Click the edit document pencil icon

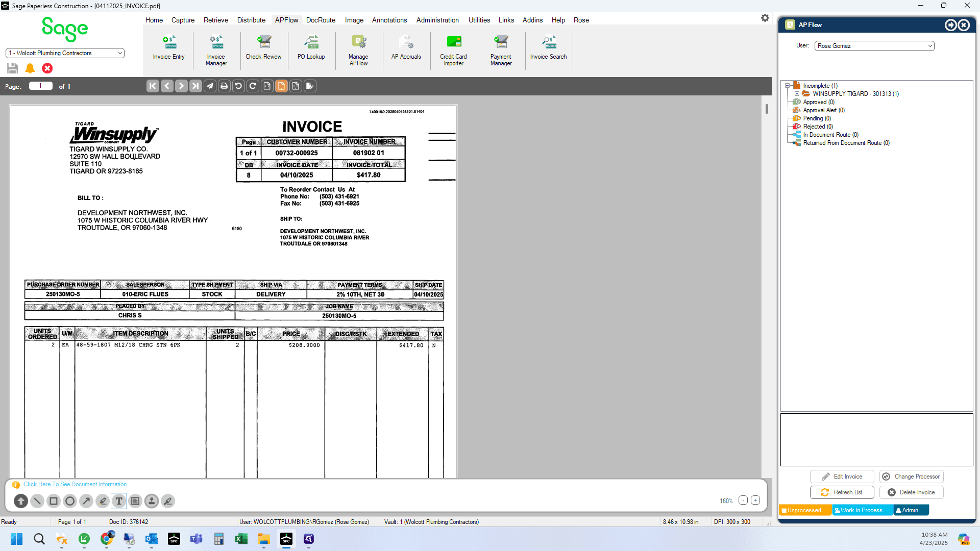click(310, 86)
